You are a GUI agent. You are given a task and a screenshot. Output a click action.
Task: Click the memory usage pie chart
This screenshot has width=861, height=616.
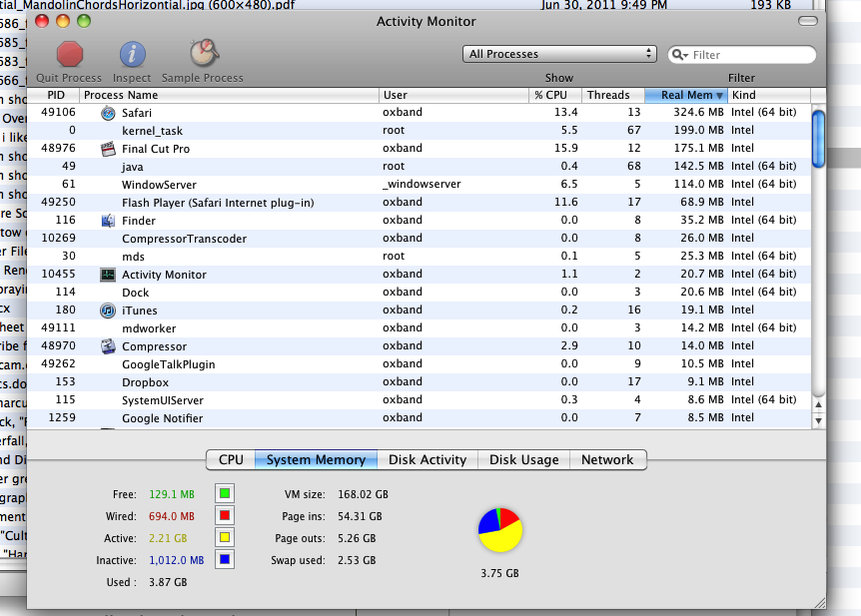coord(500,530)
